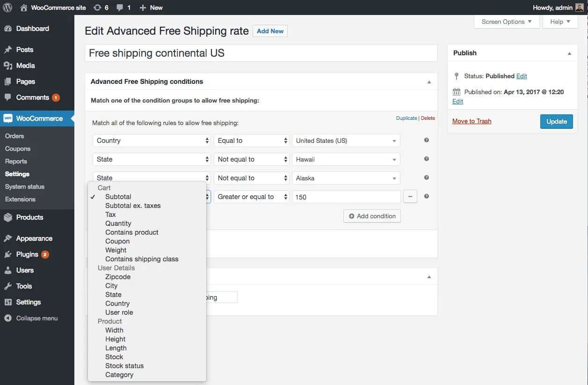Click the Move to Trash link

tap(472, 121)
